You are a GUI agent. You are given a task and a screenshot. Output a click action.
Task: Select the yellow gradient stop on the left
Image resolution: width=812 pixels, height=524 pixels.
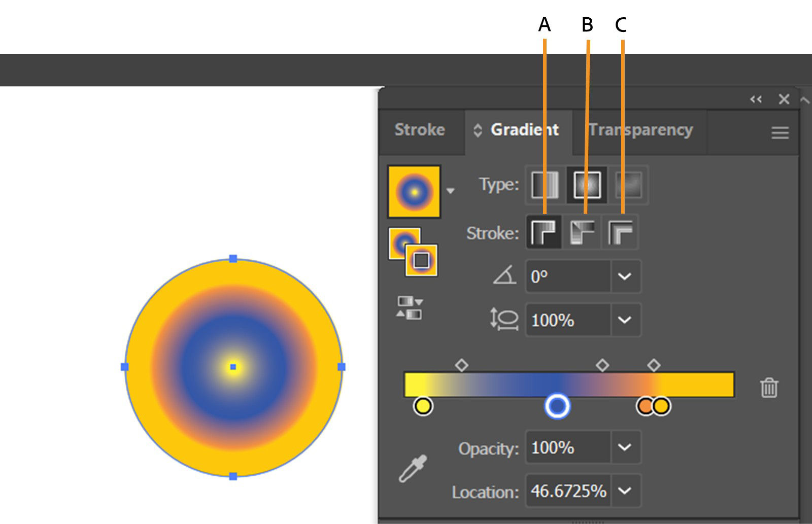[x=422, y=406]
